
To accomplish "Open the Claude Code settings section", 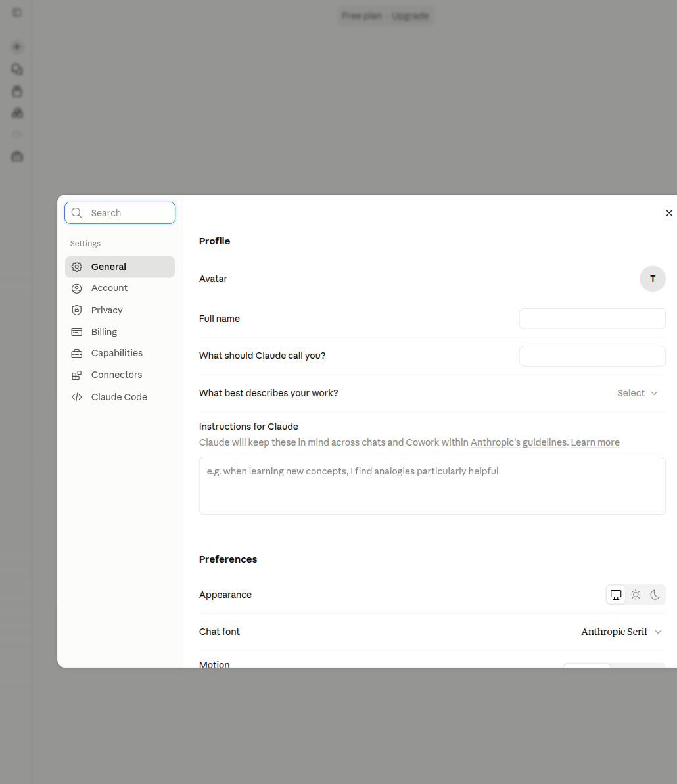I will [120, 397].
